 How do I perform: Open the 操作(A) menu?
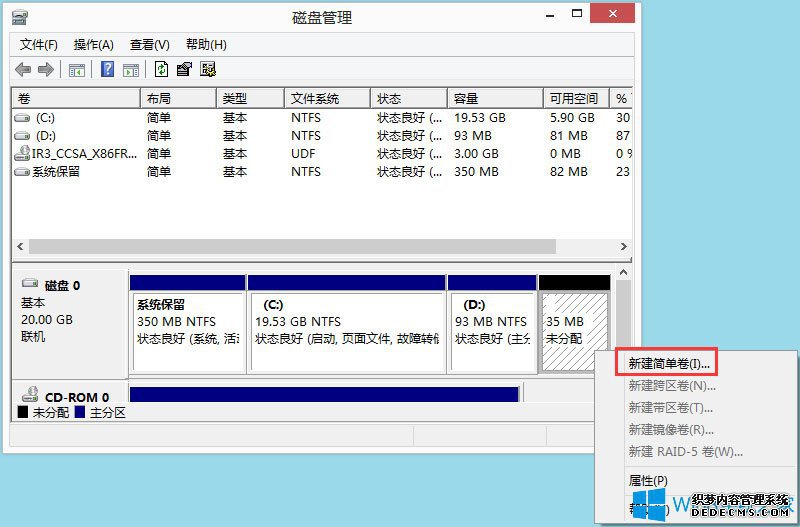click(94, 45)
